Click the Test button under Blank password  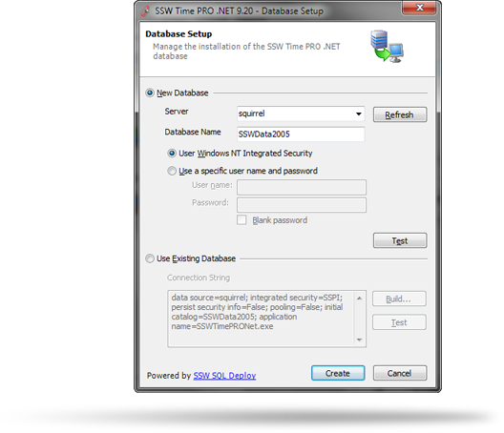400,240
